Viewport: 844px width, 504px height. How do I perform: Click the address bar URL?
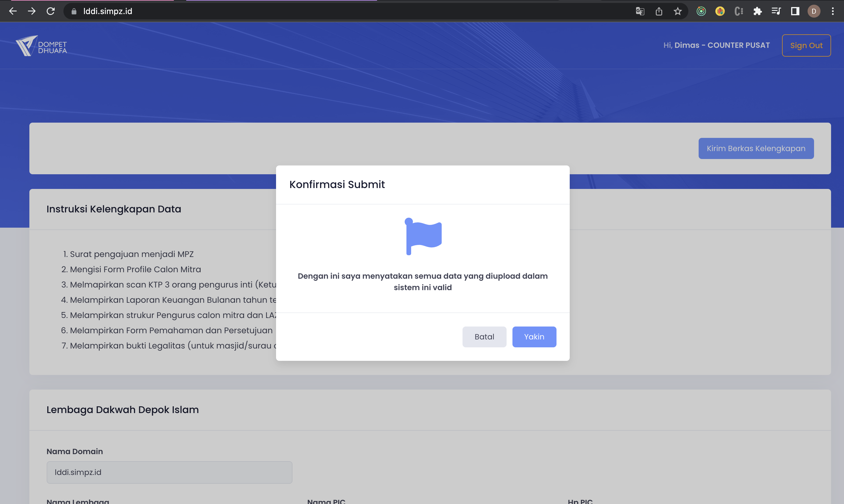click(108, 11)
